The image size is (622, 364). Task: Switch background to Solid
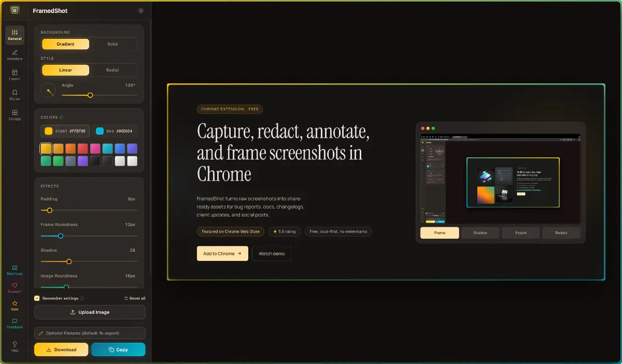(x=113, y=44)
